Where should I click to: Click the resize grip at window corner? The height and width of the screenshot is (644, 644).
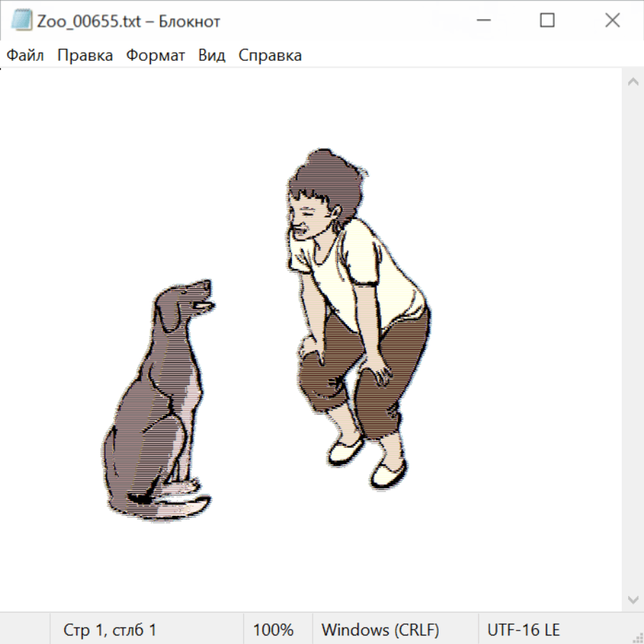pyautogui.click(x=637, y=637)
